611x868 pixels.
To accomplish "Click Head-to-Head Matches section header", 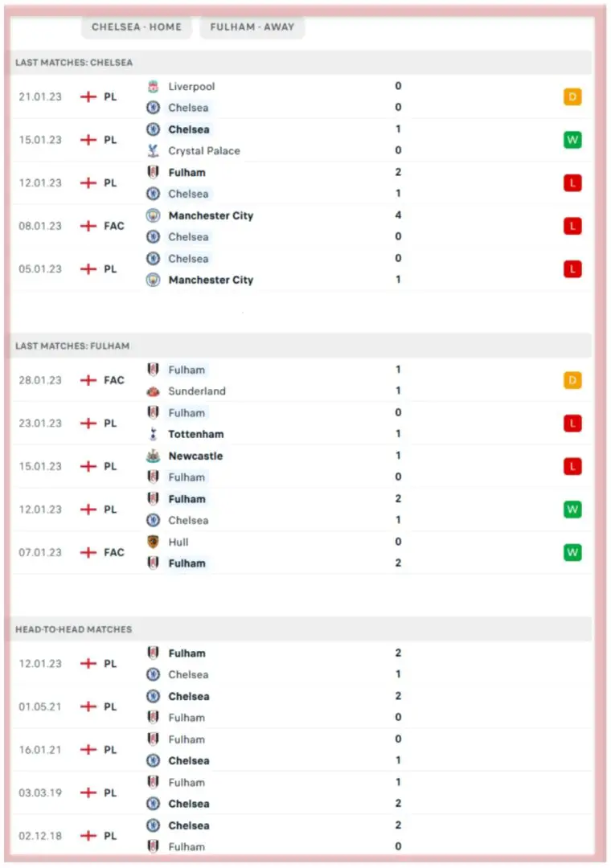I will coord(73,629).
